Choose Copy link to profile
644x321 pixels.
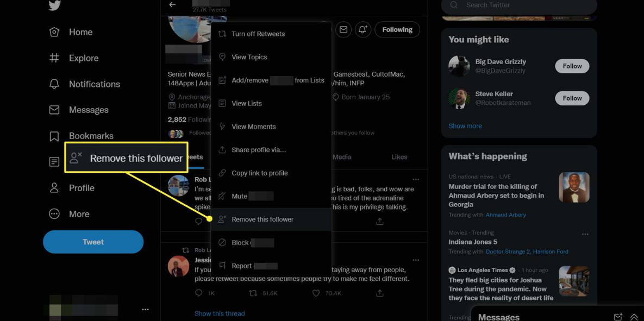(259, 173)
